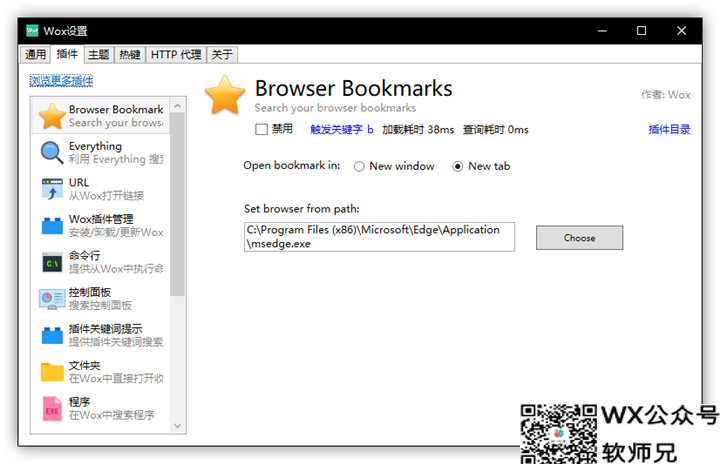Select the URL row title text
This screenshot has width=720, height=464.
(x=79, y=182)
